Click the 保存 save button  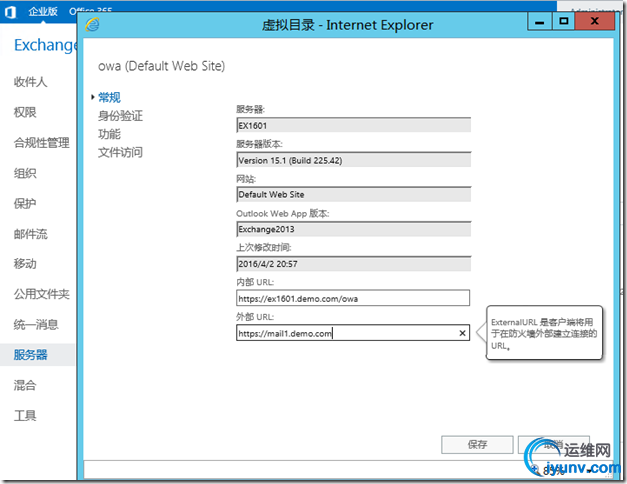click(x=477, y=444)
